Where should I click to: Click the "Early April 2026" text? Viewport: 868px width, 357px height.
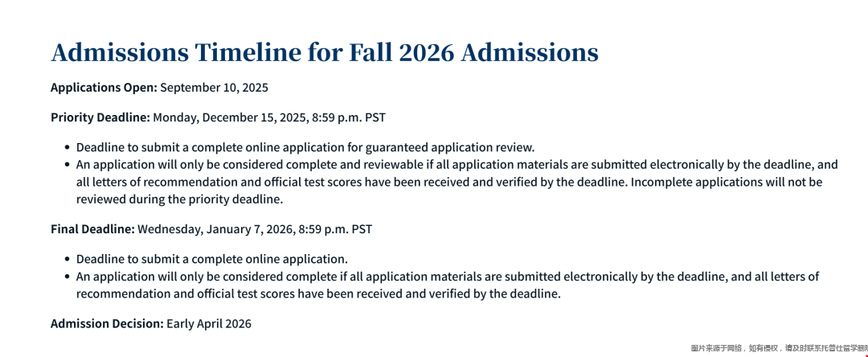tap(209, 323)
